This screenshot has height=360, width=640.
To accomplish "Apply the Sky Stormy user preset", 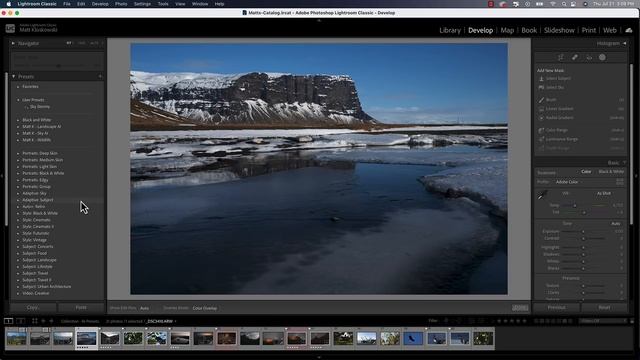I will pos(40,107).
